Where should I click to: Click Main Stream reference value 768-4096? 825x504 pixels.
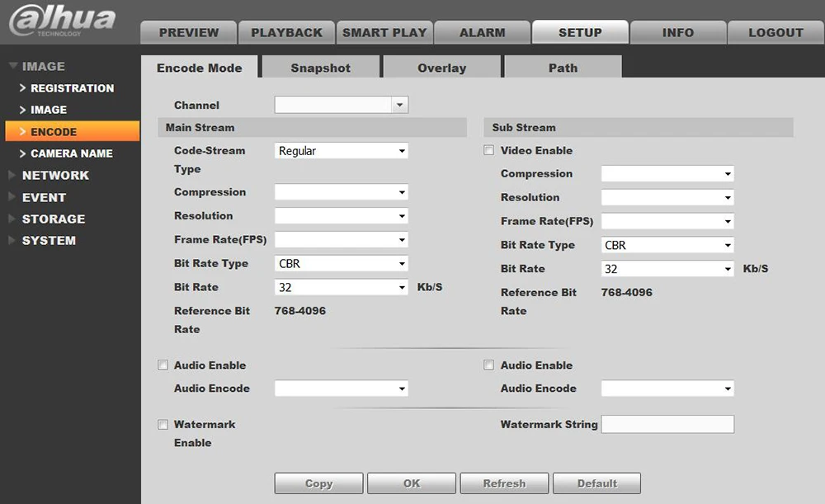coord(300,310)
